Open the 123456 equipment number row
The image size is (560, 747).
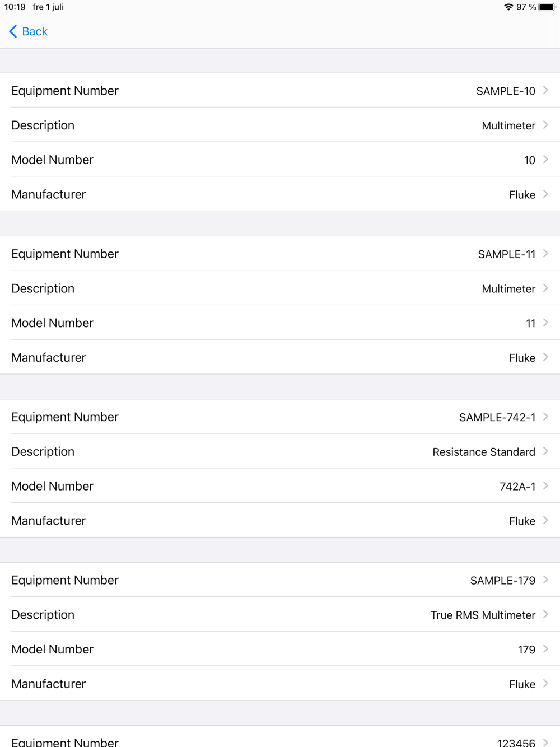pos(280,740)
